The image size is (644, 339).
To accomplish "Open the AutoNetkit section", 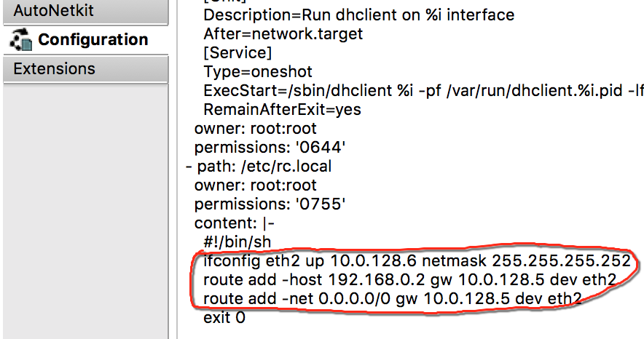I will click(85, 12).
